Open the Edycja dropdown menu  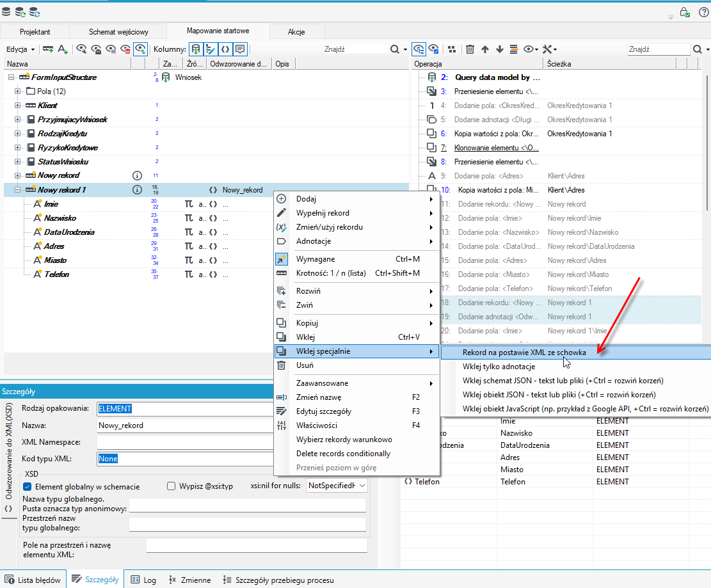coord(20,49)
